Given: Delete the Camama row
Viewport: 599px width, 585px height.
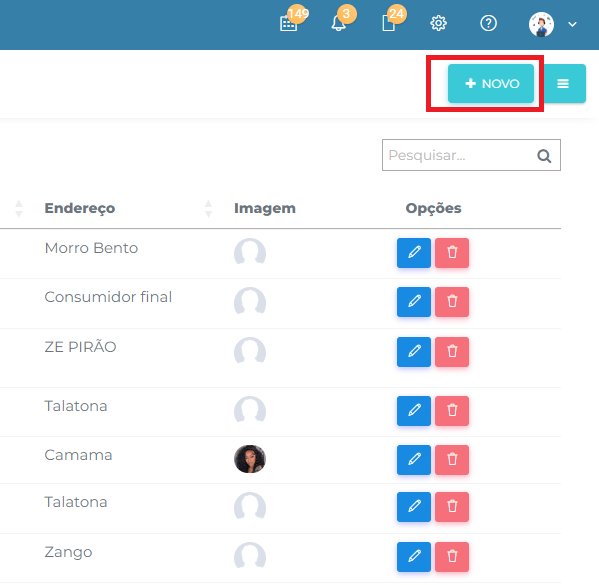Looking at the screenshot, I should click(x=452, y=460).
